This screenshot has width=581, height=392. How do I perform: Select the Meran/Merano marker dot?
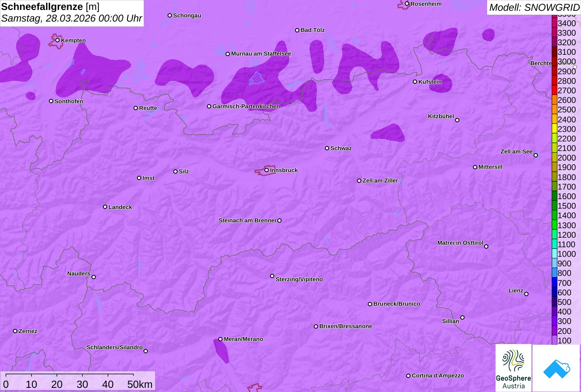(x=220, y=339)
